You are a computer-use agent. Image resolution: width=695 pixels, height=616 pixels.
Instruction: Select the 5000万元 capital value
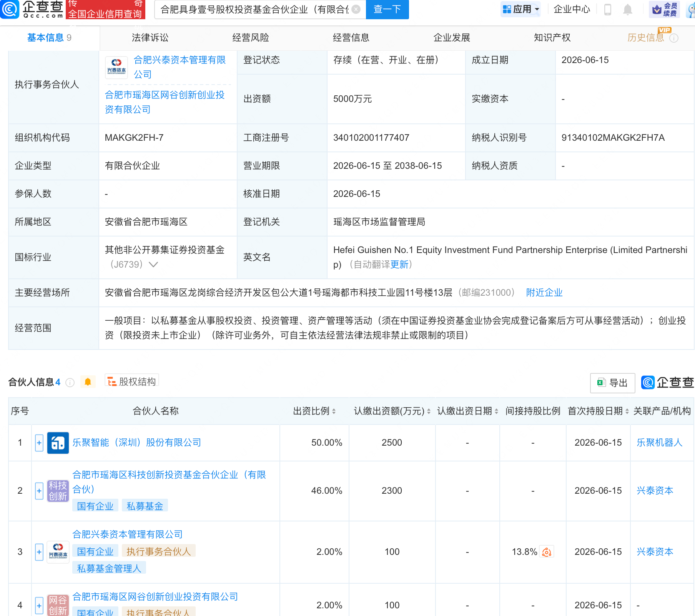[x=352, y=99]
